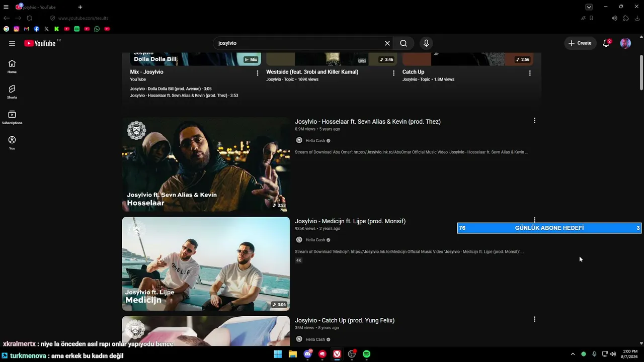Click 'Josylvio - Topic' under Westside
Screen dimensions: 644x362
[281, 79]
